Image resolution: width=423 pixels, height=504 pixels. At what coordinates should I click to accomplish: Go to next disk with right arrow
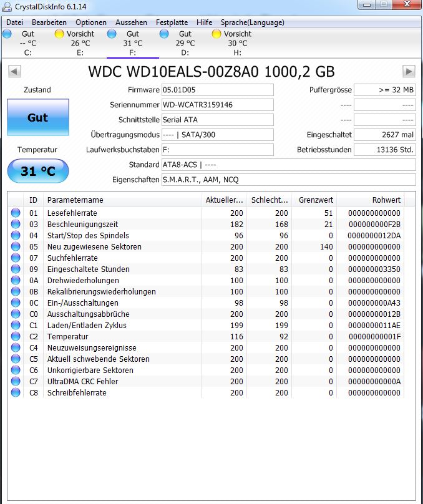point(409,71)
